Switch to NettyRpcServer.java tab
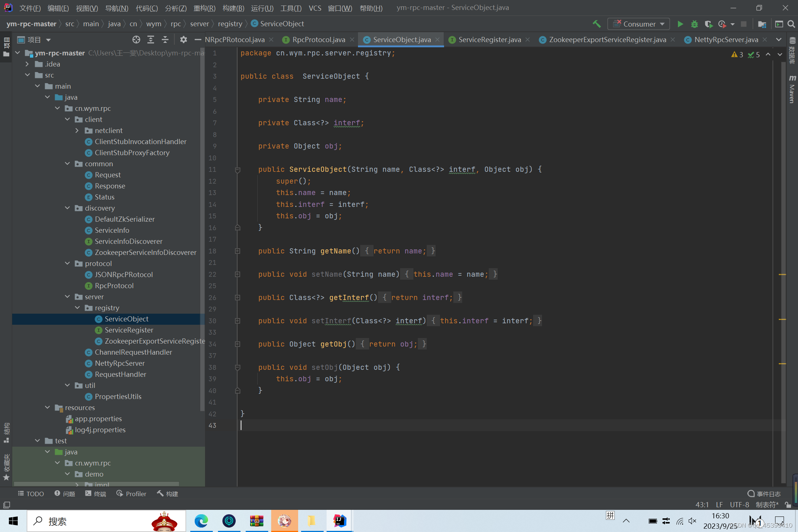 point(726,40)
